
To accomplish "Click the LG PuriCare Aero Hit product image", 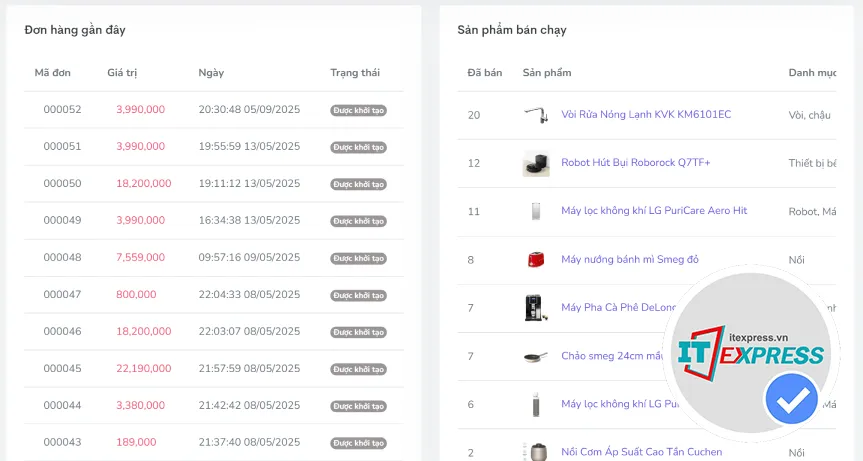I will click(x=536, y=211).
